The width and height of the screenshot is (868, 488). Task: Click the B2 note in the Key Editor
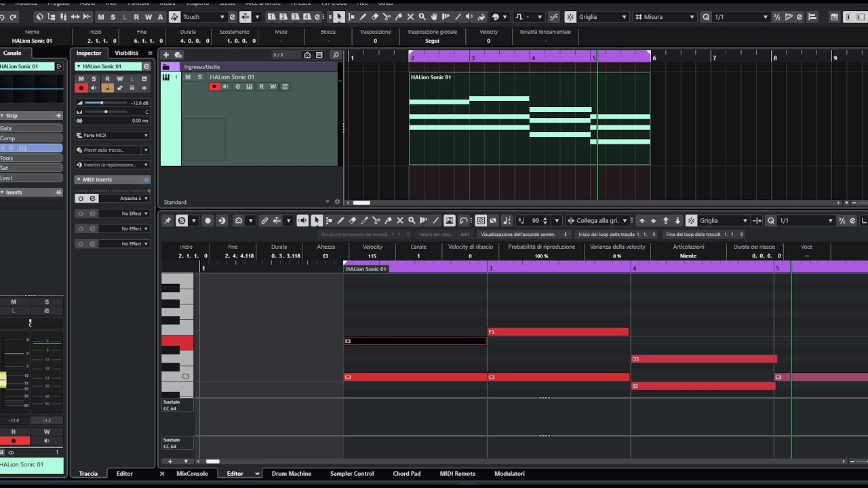[703, 386]
